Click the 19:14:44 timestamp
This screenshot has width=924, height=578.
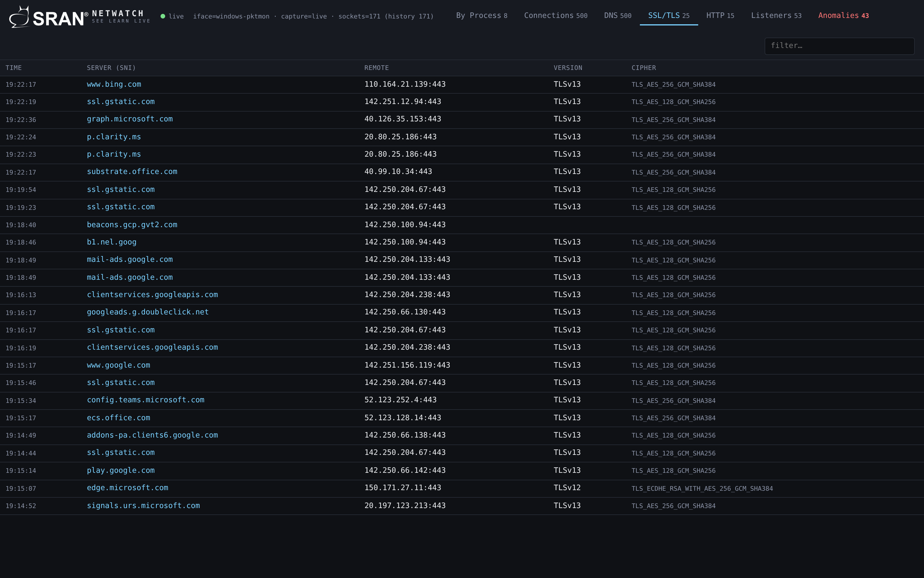pos(21,453)
